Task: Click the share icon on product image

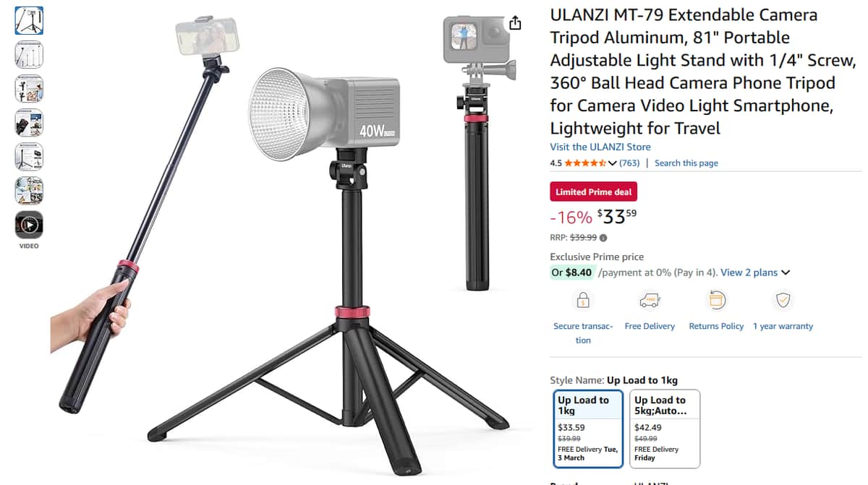Action: click(515, 23)
